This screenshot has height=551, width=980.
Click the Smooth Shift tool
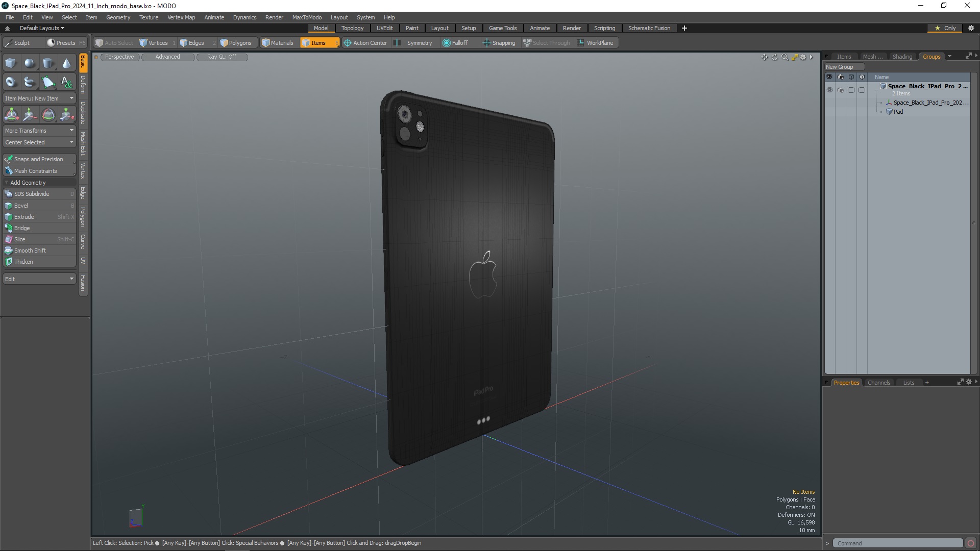39,251
